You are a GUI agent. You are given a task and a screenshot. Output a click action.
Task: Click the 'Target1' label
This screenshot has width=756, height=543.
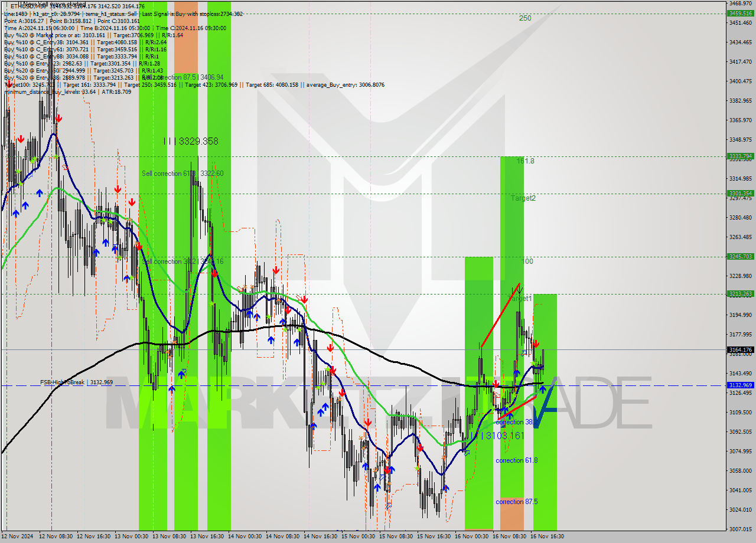[x=520, y=299]
